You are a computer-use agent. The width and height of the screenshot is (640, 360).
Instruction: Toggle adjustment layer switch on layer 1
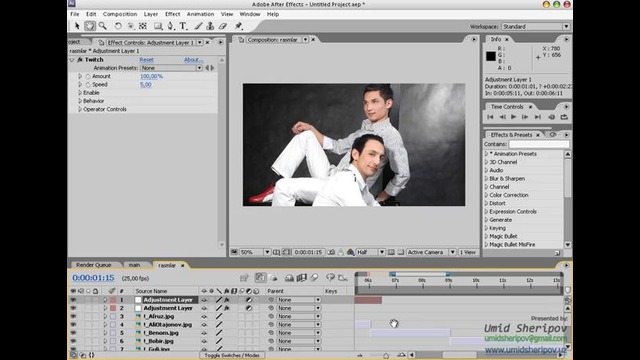click(249, 300)
